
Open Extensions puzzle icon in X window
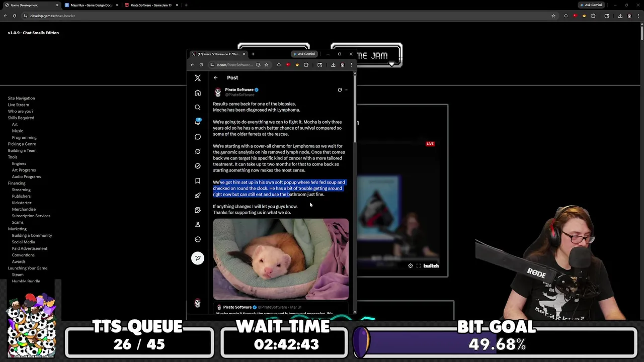click(x=306, y=65)
